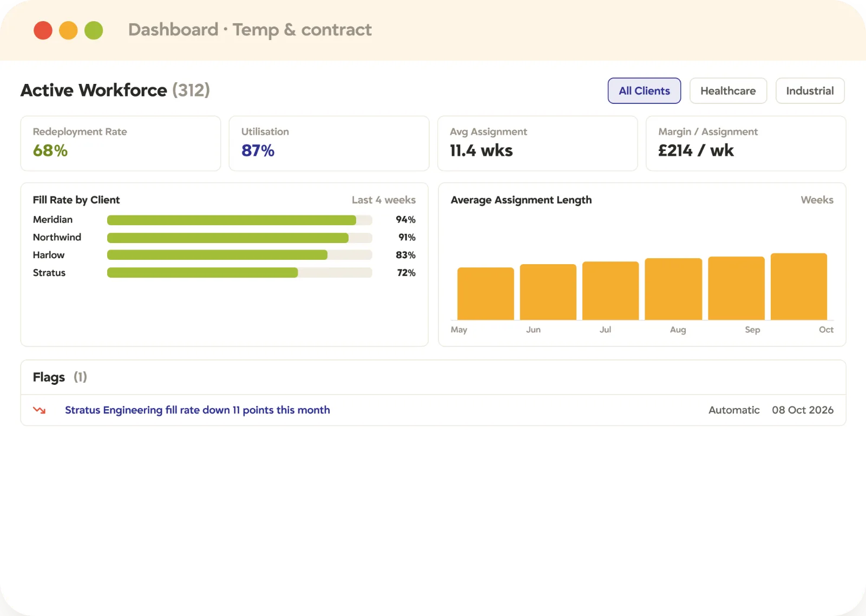The height and width of the screenshot is (616, 866).
Task: Open the Avg Assignment 11.4 wks card
Action: 537,143
